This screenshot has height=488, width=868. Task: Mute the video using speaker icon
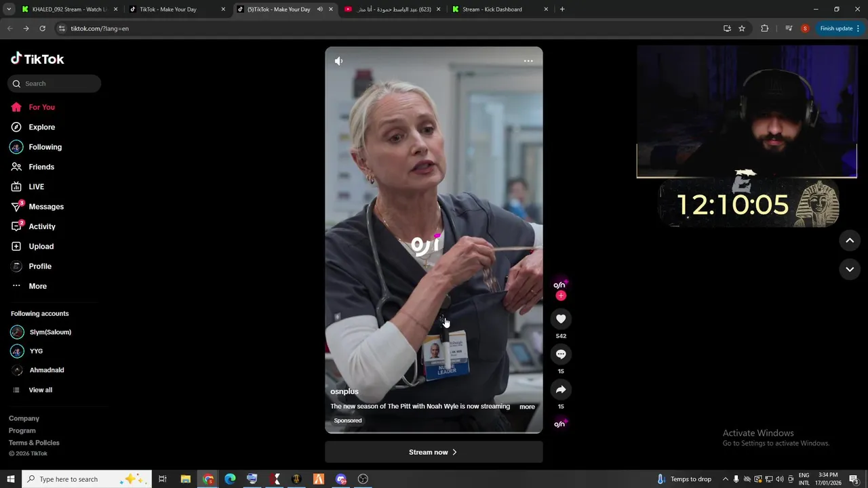pos(338,61)
